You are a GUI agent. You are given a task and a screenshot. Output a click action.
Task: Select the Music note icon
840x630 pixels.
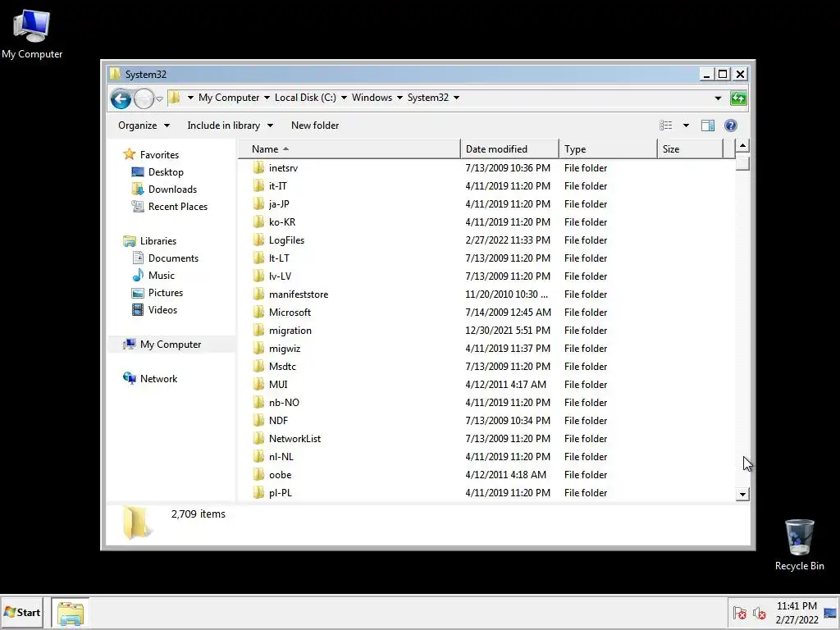138,276
